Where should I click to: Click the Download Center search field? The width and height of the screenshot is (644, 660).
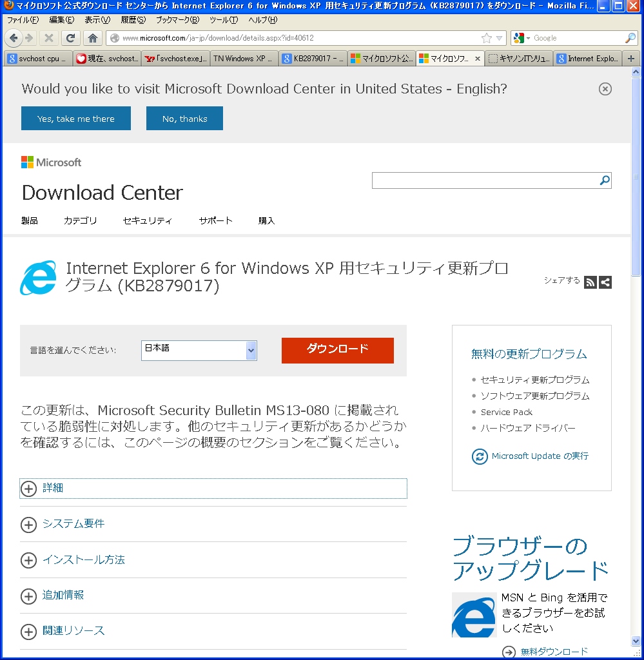485,180
